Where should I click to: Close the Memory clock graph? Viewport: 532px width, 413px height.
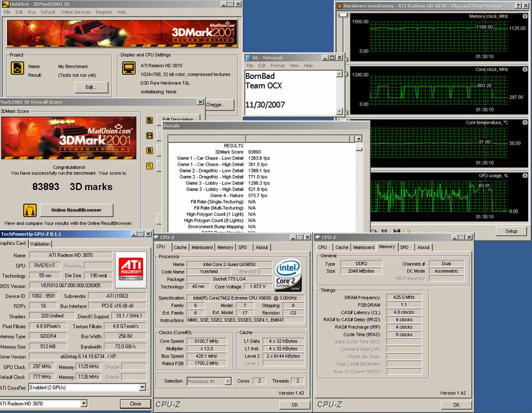point(525,16)
